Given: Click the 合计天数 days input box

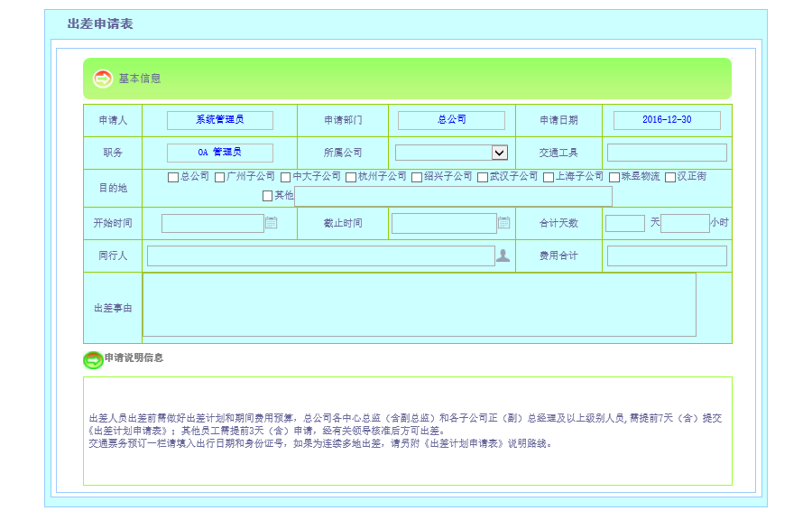Looking at the screenshot, I should coord(625,223).
